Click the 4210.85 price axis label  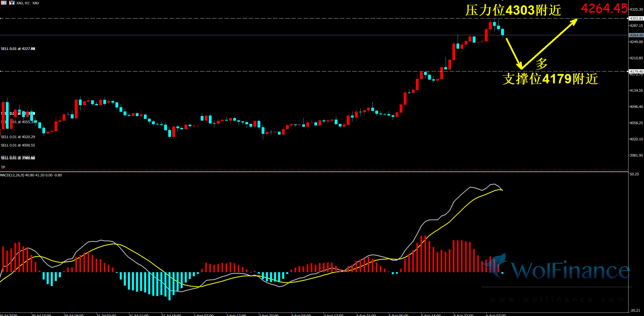[x=636, y=58]
